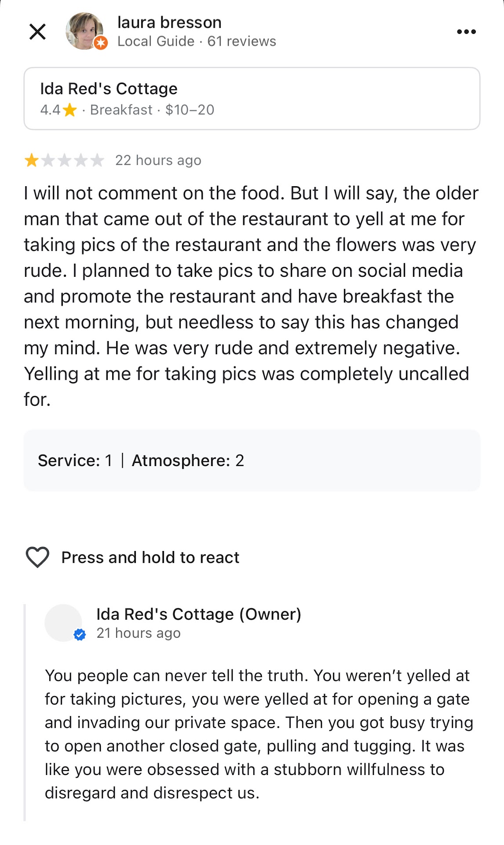Viewport: 504px width, 845px height.
Task: Tap the yellow star beside 4.4 rating
Action: pos(69,110)
